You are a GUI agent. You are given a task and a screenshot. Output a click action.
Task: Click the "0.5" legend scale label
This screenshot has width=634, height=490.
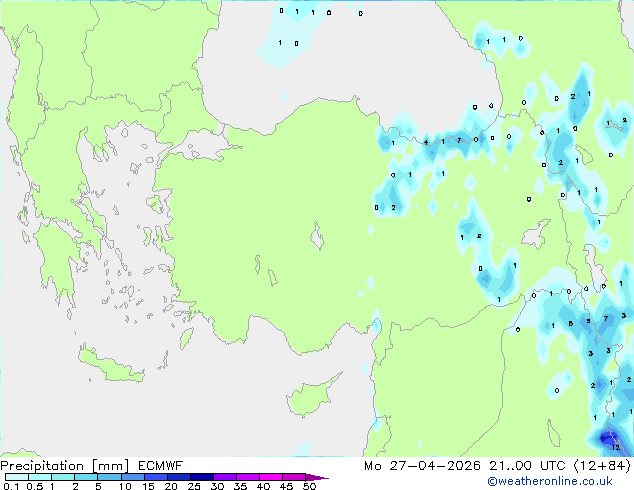(x=34, y=486)
